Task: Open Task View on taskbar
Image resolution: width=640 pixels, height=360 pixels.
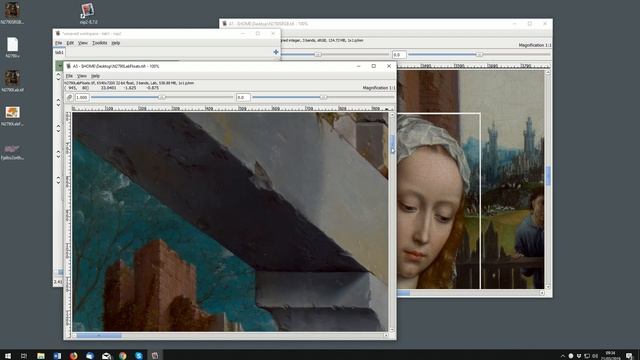Action: 24,356
